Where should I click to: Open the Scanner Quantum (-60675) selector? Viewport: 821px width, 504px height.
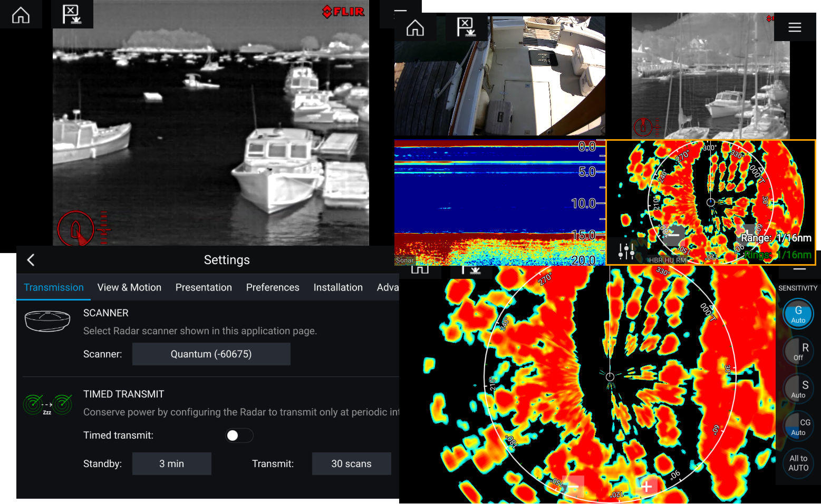coord(211,354)
